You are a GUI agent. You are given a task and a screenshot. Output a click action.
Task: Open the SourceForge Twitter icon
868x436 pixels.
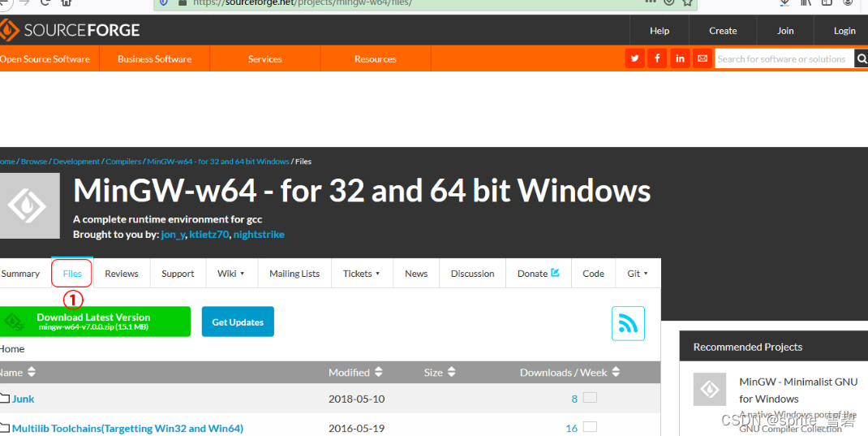(634, 58)
